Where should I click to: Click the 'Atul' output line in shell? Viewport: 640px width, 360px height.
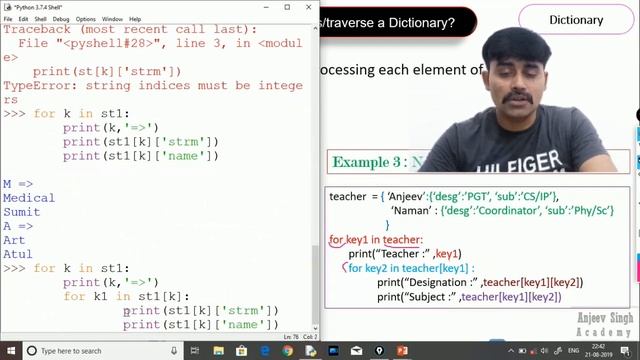point(18,254)
